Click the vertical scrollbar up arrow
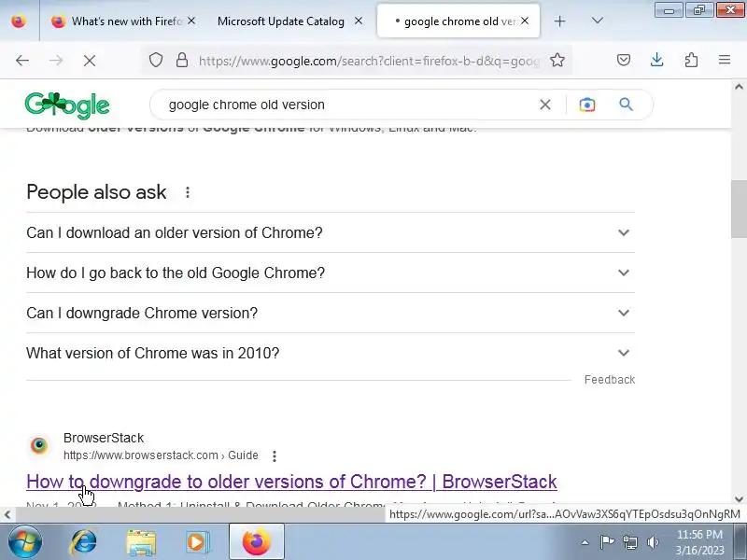This screenshot has width=747, height=560. point(739,87)
